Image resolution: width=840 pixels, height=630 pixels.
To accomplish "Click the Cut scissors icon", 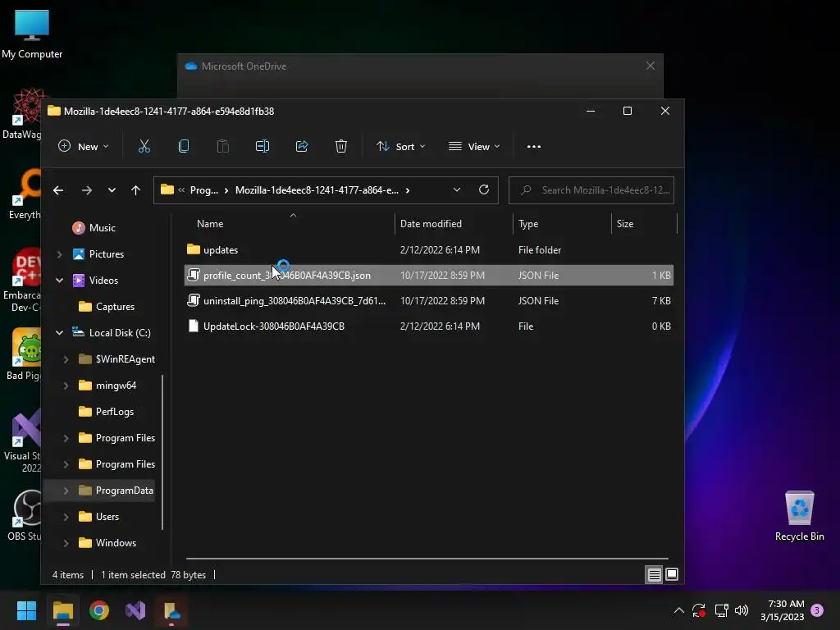I will 144,146.
